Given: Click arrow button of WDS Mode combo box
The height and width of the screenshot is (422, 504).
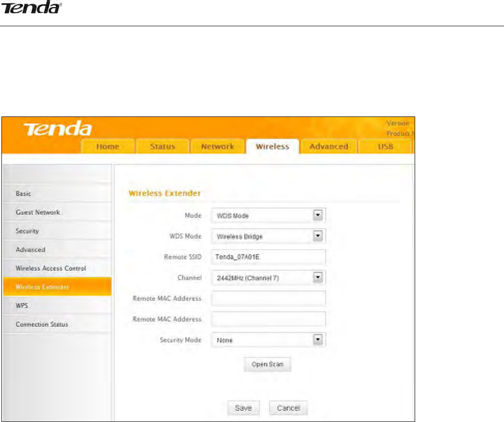Looking at the screenshot, I should (x=318, y=236).
